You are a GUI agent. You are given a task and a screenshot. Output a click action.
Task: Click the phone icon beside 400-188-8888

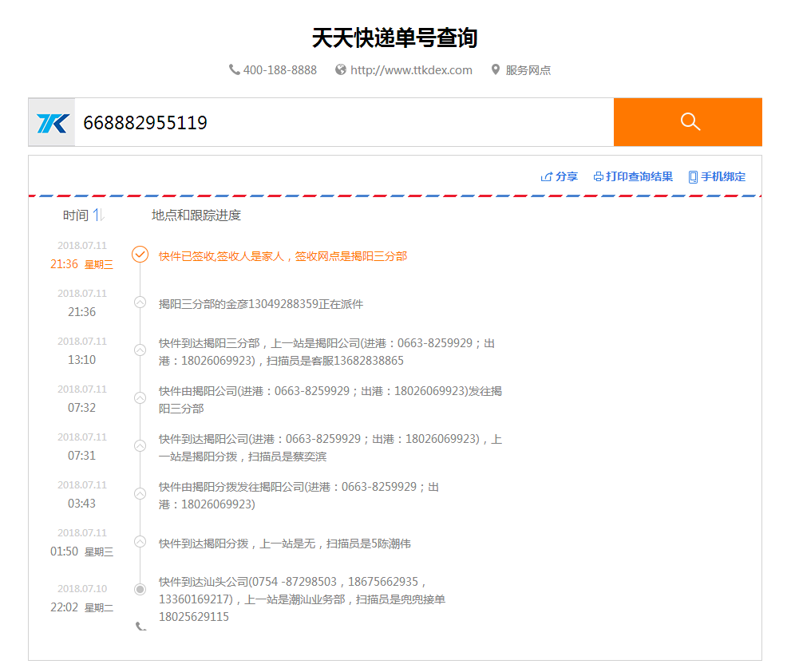tap(234, 69)
